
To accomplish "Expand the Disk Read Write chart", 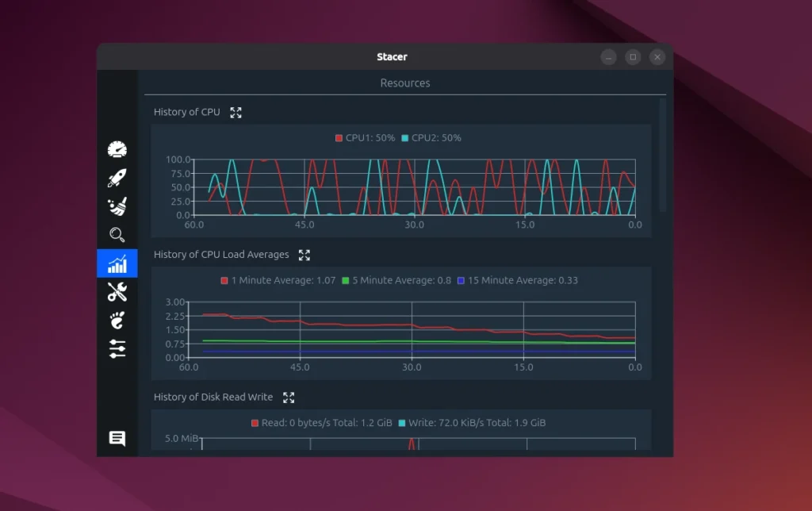I will (x=289, y=398).
